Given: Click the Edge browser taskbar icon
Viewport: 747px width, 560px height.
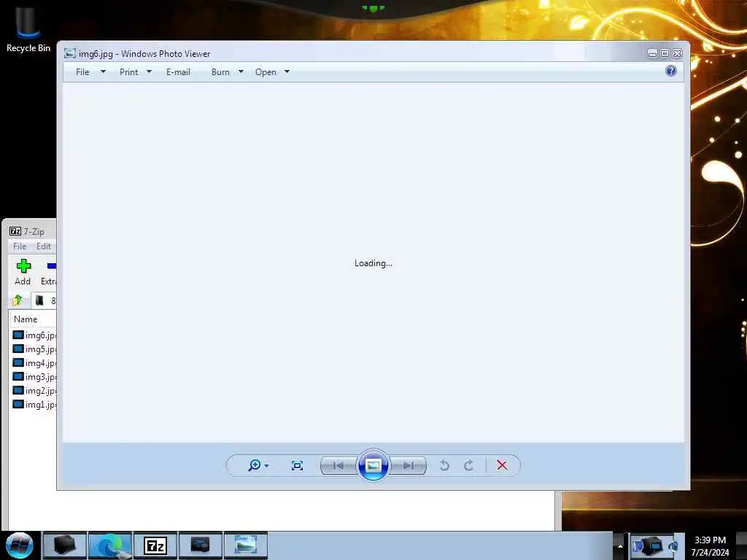Looking at the screenshot, I should pyautogui.click(x=110, y=545).
